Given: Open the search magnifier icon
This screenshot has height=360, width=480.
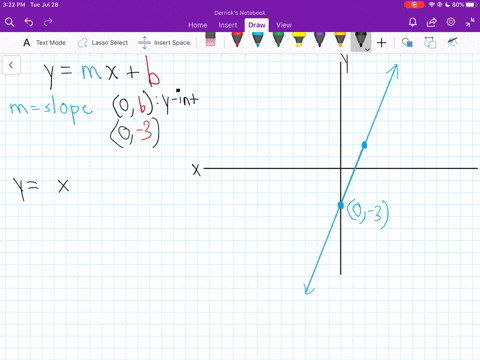Looking at the screenshot, I should pyautogui.click(x=9, y=22).
